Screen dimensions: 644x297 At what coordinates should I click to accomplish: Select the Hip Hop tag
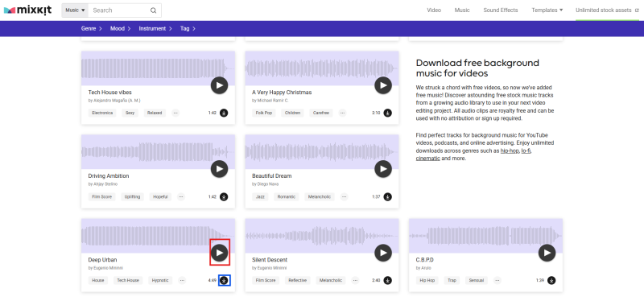pyautogui.click(x=427, y=280)
